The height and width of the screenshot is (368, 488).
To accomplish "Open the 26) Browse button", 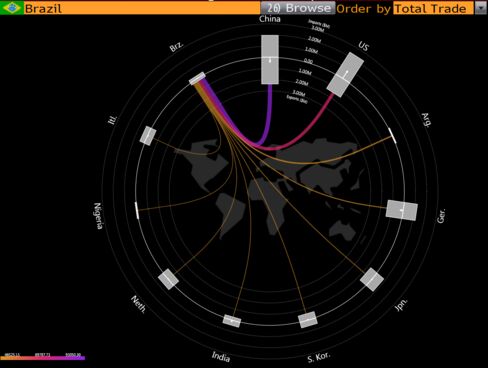I will click(298, 8).
